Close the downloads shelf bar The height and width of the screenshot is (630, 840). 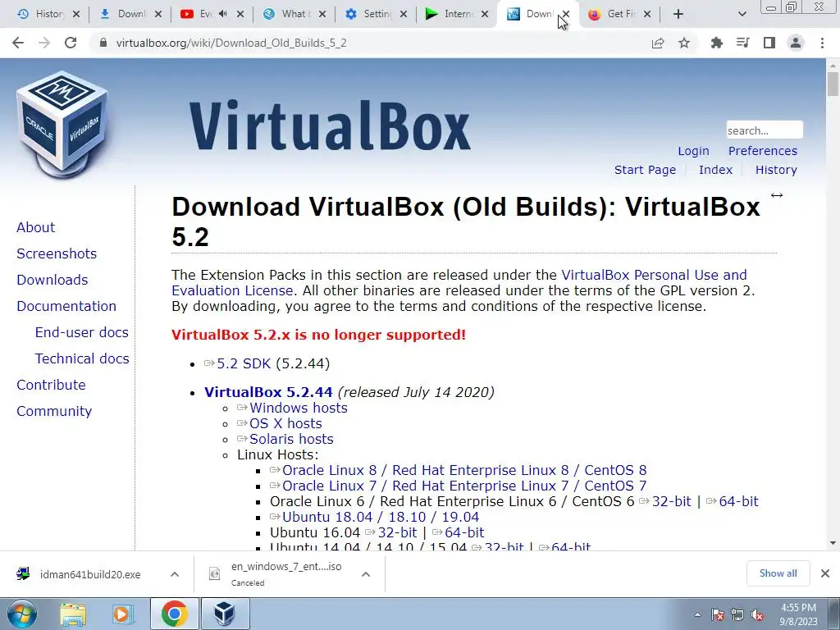(825, 573)
